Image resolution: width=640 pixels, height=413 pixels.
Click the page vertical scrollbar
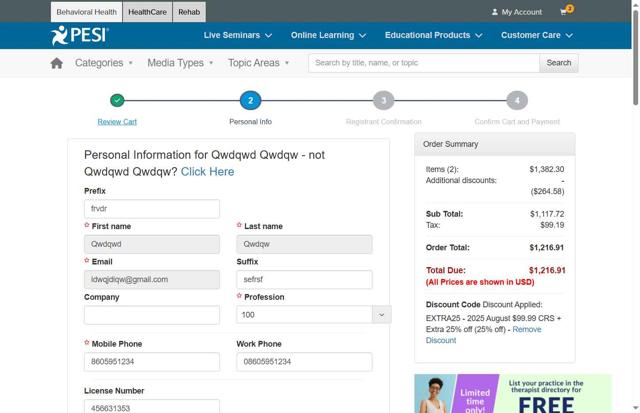click(x=636, y=206)
